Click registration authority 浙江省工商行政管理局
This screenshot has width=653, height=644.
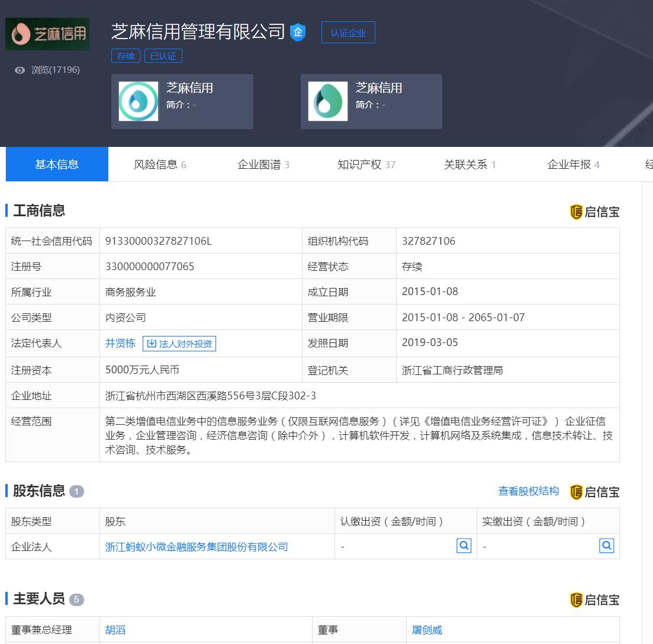pyautogui.click(x=452, y=370)
